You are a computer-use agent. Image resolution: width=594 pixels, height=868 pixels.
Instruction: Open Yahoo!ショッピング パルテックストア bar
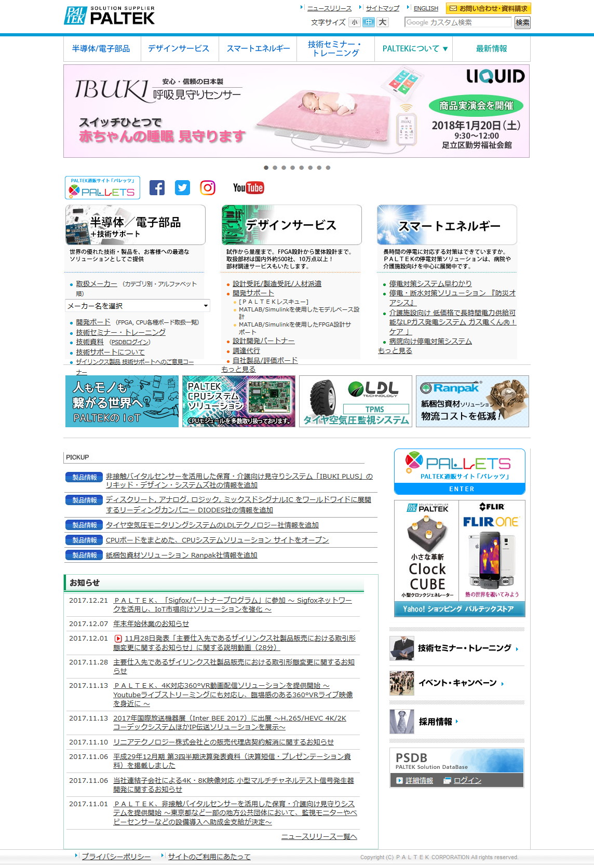(460, 609)
